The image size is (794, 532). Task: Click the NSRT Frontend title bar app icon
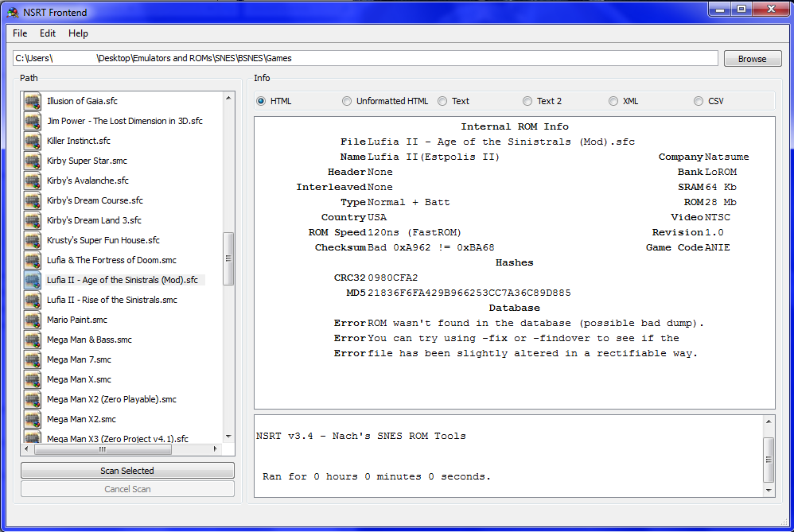point(13,12)
